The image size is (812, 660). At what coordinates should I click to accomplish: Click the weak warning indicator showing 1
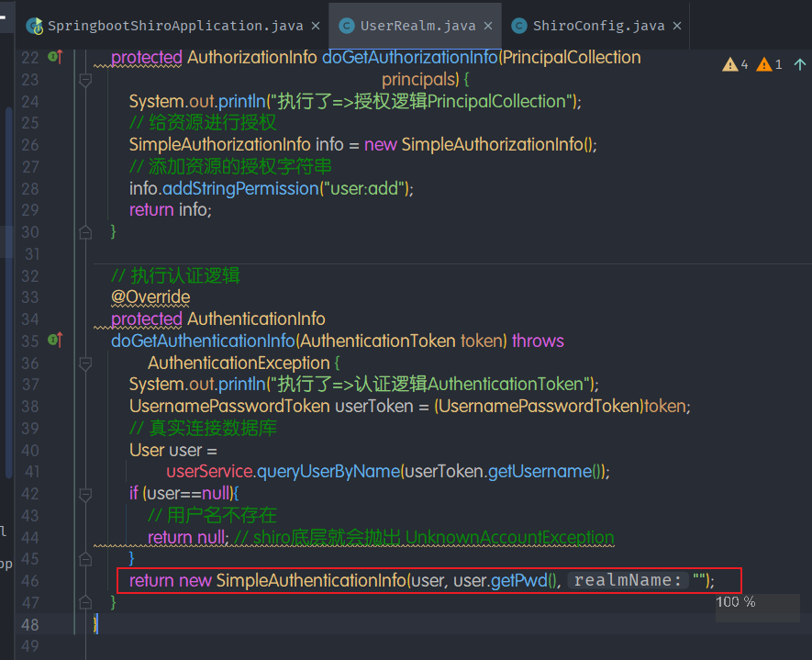pyautogui.click(x=770, y=64)
